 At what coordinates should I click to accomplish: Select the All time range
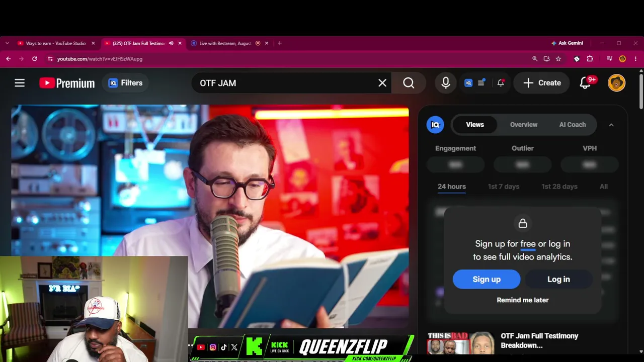(604, 187)
